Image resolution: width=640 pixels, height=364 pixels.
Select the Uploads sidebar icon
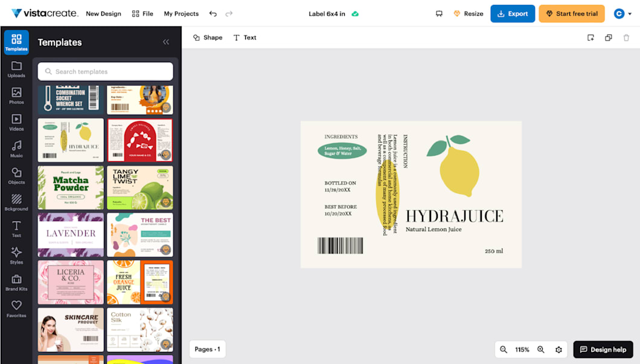click(x=16, y=69)
